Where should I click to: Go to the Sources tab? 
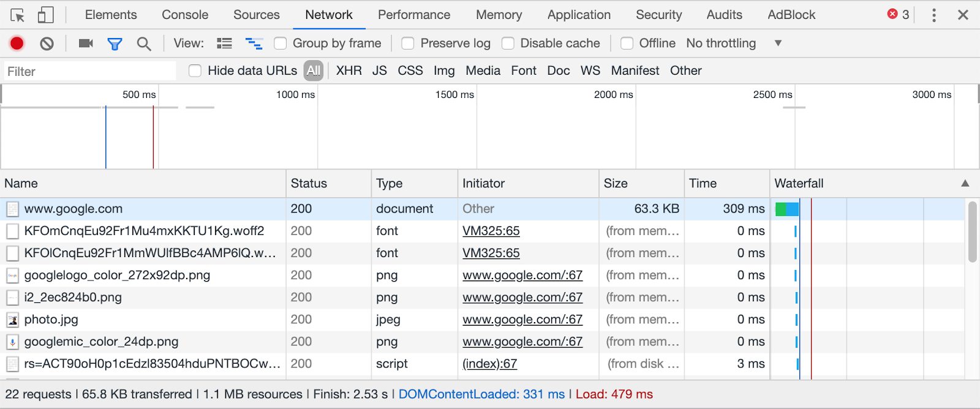[257, 15]
